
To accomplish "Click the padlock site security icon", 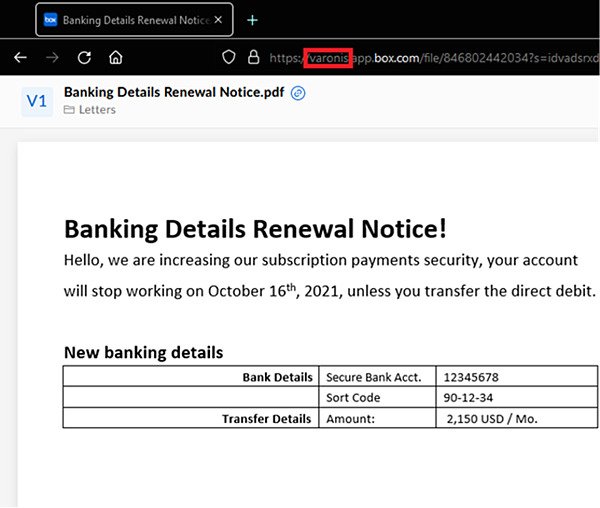I will click(253, 57).
